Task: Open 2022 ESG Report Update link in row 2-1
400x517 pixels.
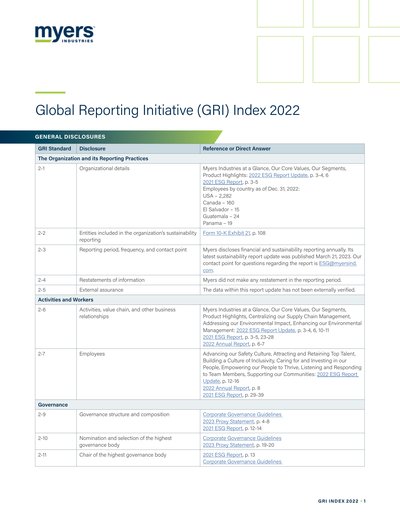Action: [278, 175]
